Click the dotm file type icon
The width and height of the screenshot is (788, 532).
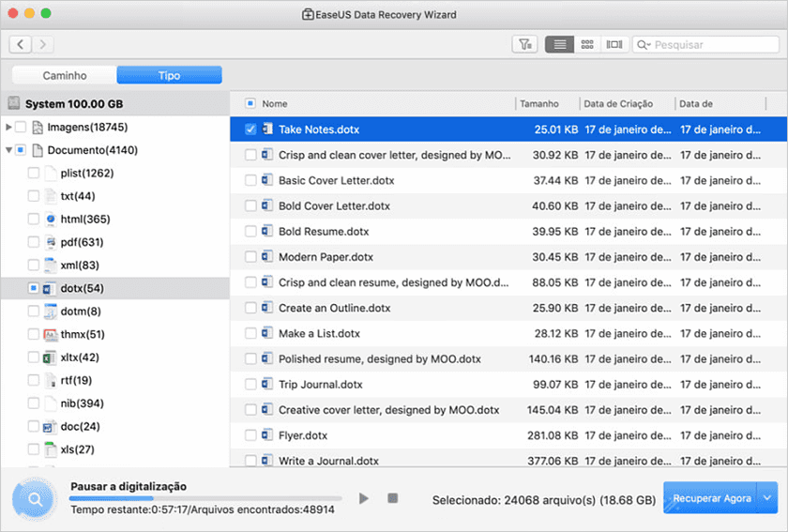(x=51, y=312)
